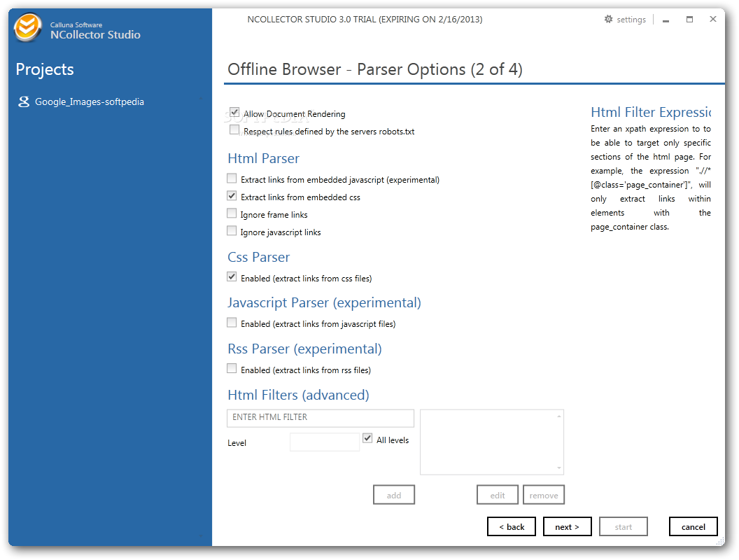The width and height of the screenshot is (739, 560).
Task: Click the start button
Action: [623, 526]
